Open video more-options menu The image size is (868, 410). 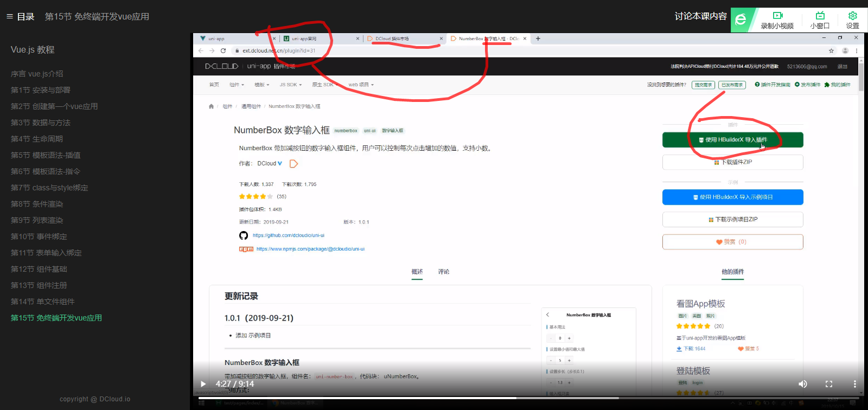click(855, 384)
